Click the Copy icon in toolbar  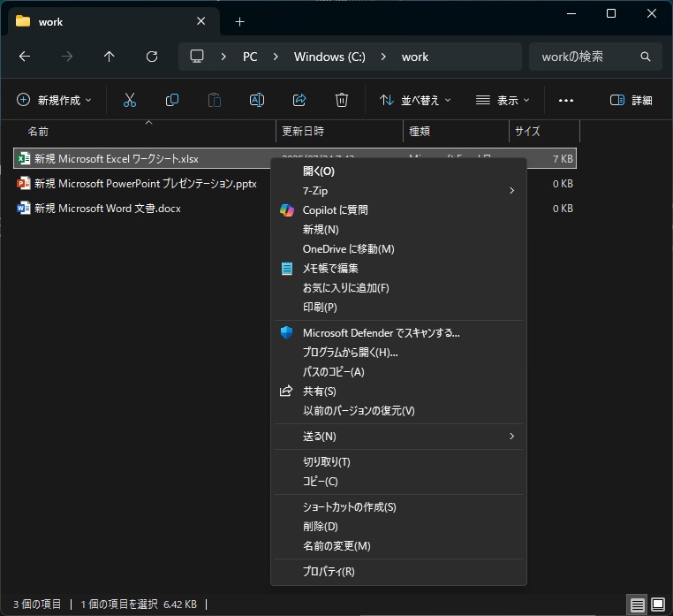(x=172, y=100)
